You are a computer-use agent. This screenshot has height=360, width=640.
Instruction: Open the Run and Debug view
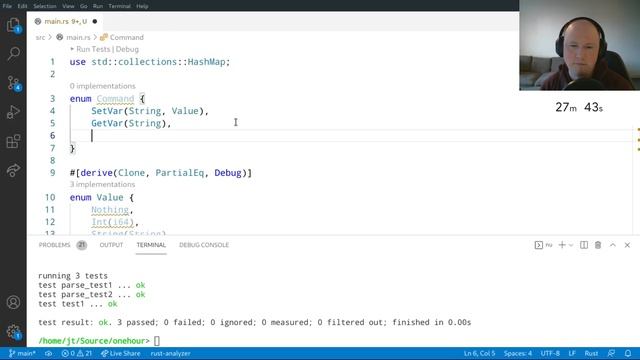[13, 112]
